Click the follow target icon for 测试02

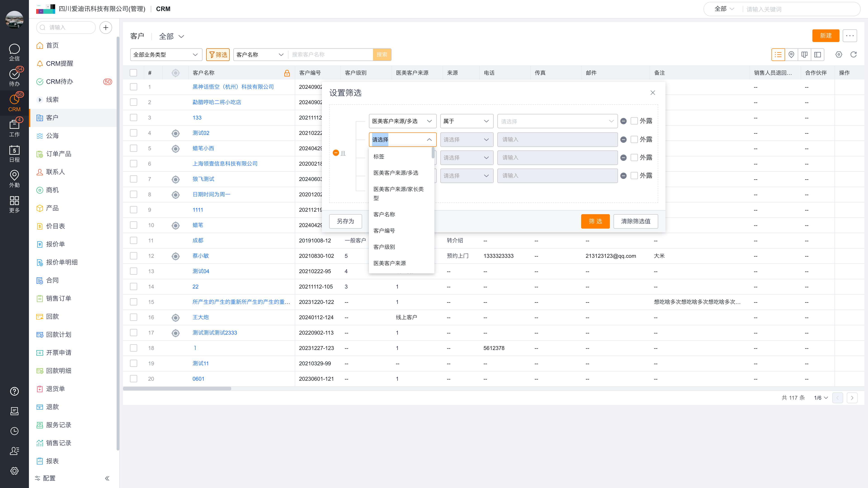coord(176,133)
